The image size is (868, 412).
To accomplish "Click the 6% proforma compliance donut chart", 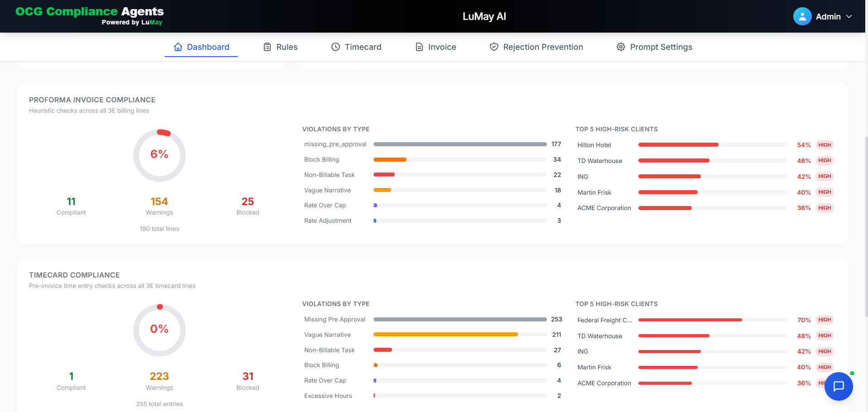I will pos(159,155).
